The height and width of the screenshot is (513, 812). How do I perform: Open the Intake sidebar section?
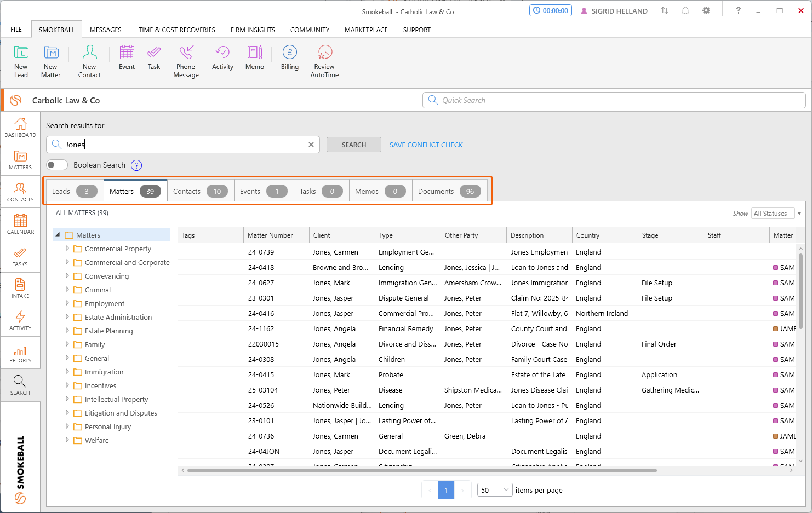point(20,288)
